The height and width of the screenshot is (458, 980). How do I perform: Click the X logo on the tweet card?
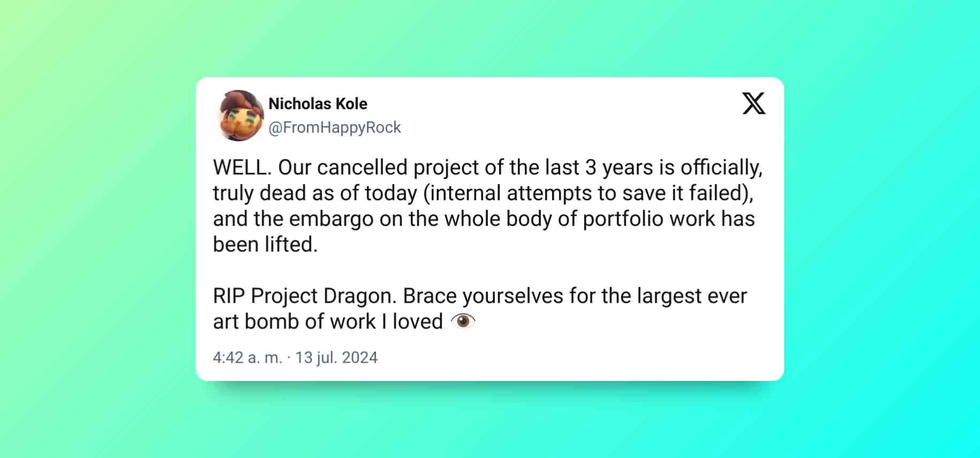coord(754,103)
